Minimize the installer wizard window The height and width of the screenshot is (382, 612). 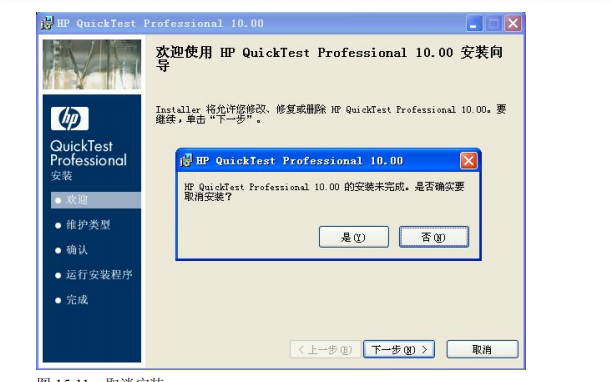[x=474, y=24]
